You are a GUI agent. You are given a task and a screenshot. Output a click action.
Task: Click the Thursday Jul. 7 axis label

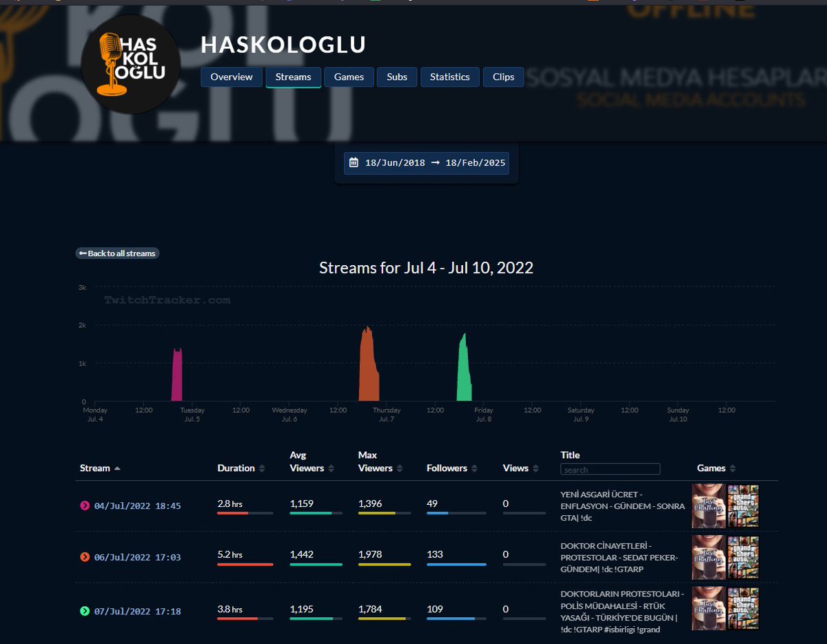pyautogui.click(x=387, y=415)
